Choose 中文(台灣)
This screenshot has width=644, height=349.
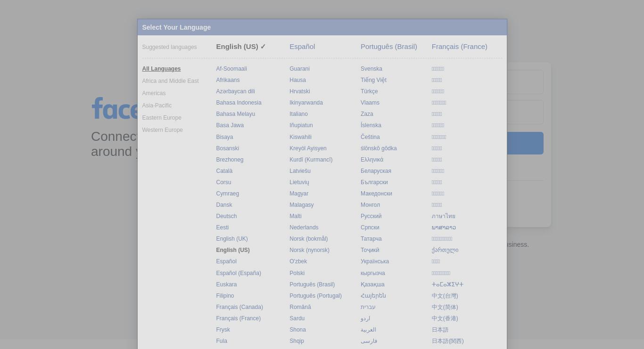pyautogui.click(x=445, y=296)
